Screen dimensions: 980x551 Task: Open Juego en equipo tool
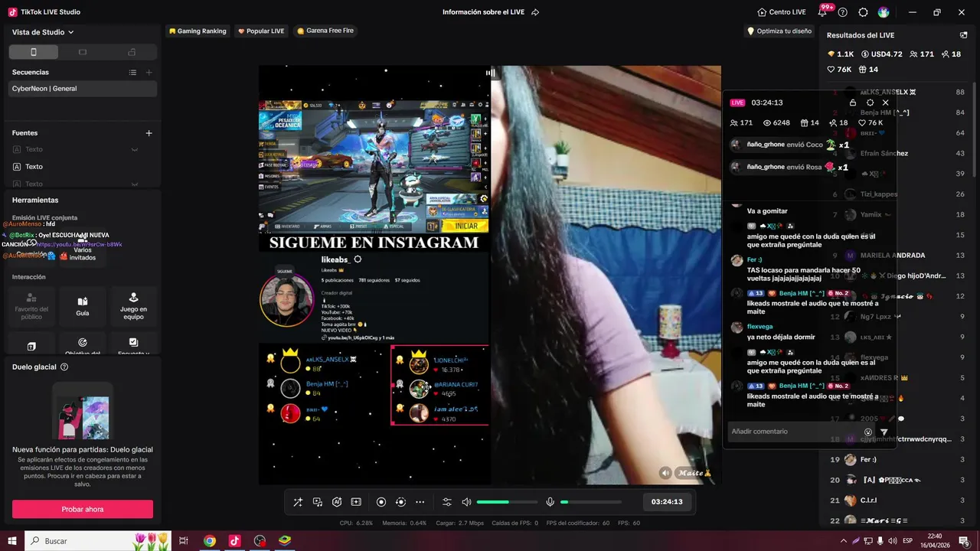click(133, 305)
